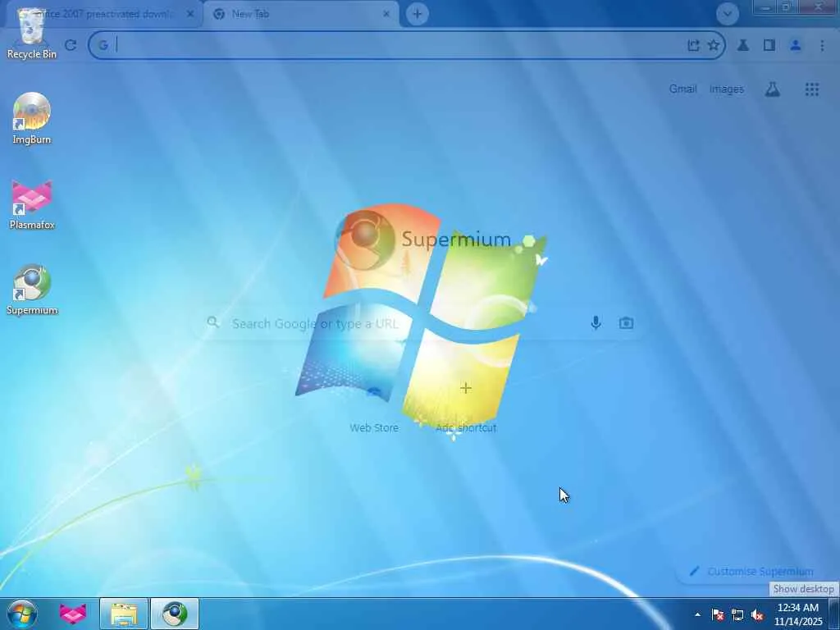Close the New Tab tab
The image size is (840, 630).
pyautogui.click(x=386, y=14)
